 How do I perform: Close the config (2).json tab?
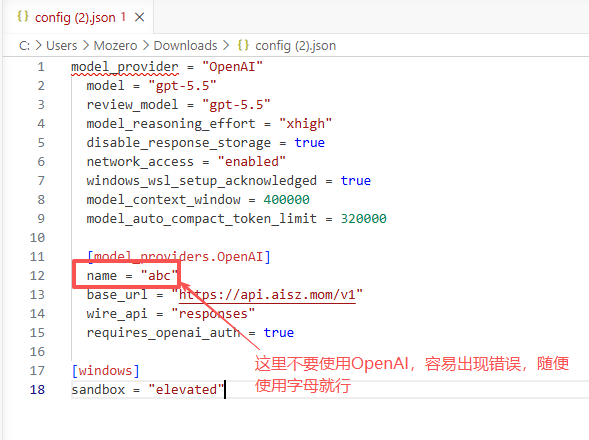[x=139, y=17]
